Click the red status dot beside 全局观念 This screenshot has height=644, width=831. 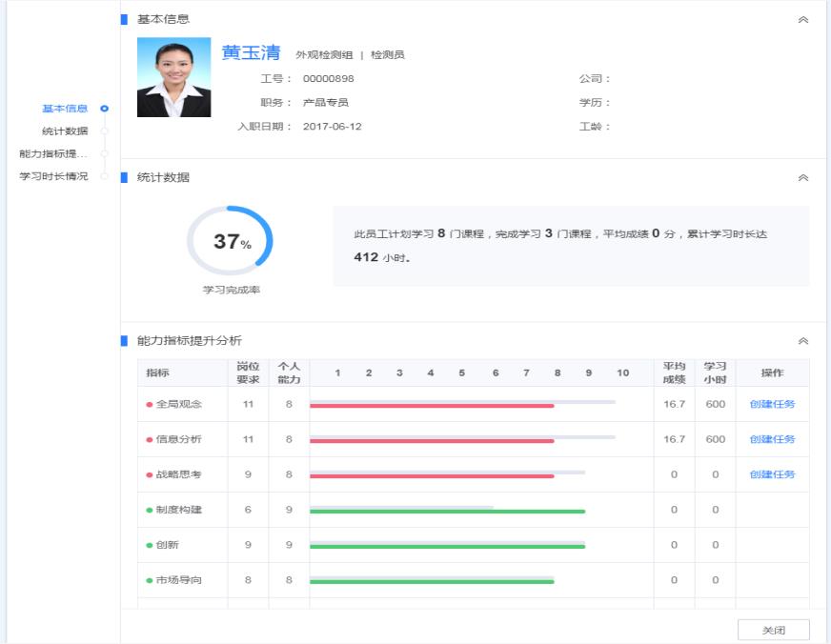coord(149,403)
